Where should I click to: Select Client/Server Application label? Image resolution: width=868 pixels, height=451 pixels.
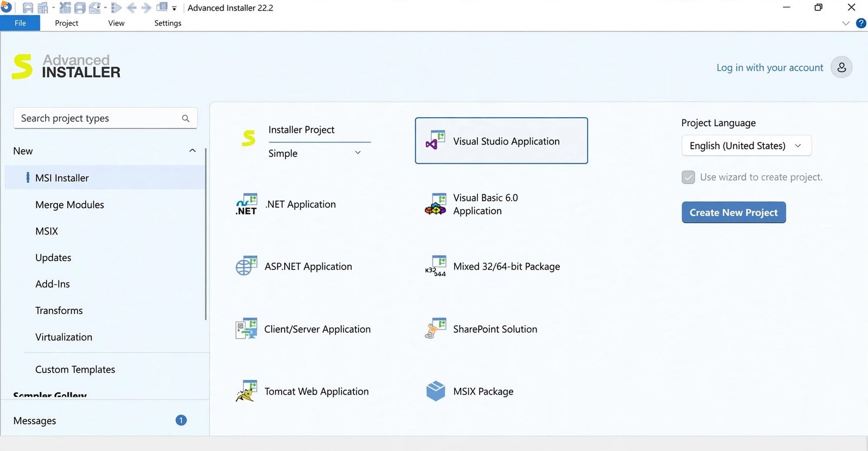(317, 330)
